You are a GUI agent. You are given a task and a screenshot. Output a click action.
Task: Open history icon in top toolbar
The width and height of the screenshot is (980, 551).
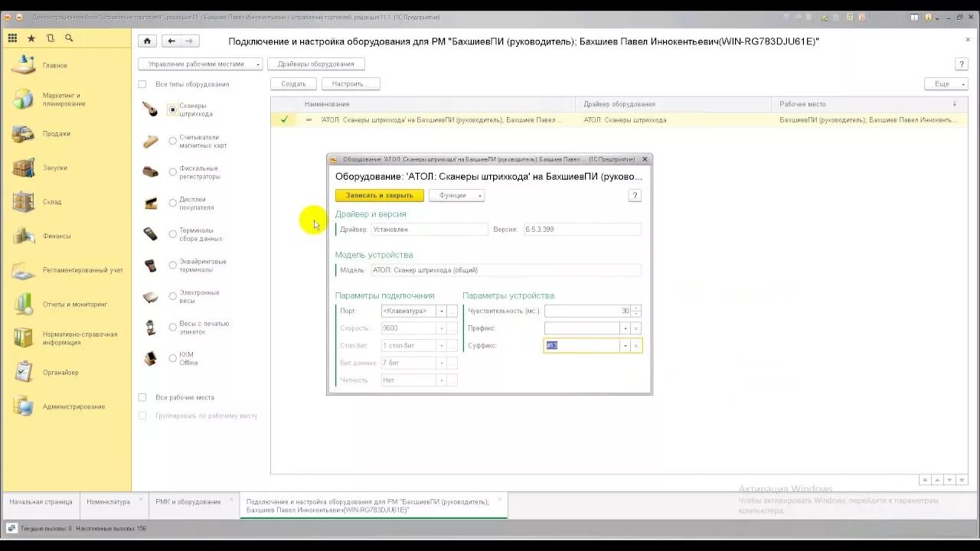pyautogui.click(x=51, y=38)
